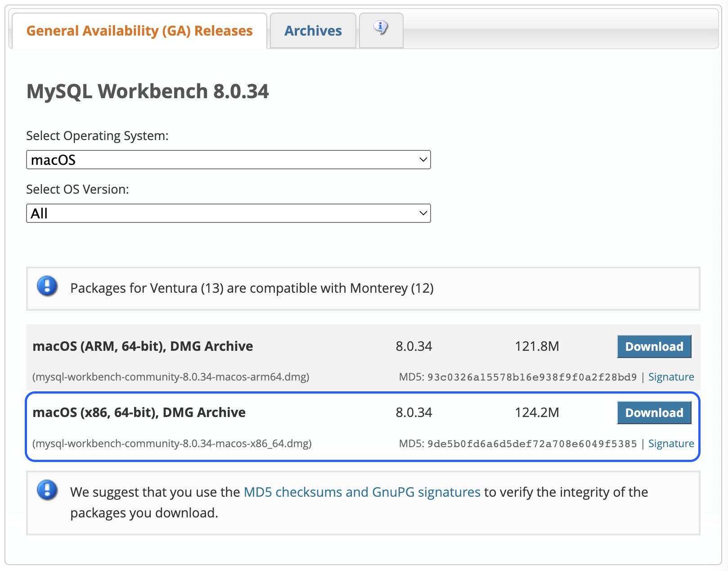Click the Ventura compatibility notice text
The image size is (728, 571).
[251, 288]
